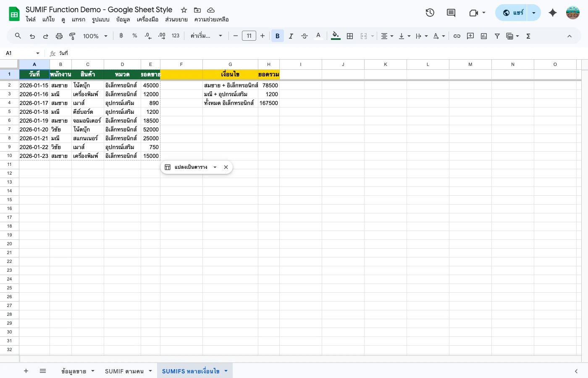
Task: Apply baht currency format
Action: pos(121,36)
